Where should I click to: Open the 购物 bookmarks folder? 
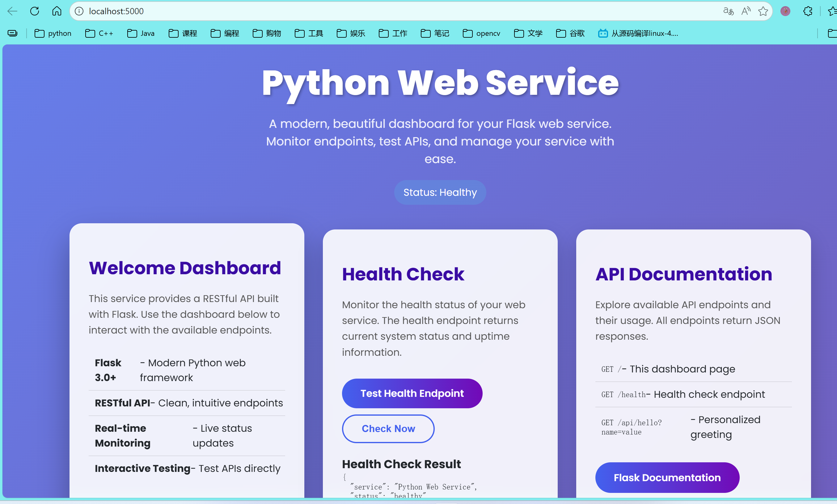coord(267,33)
